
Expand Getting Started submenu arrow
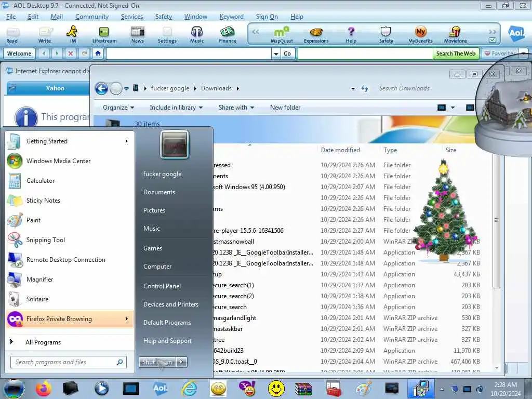pyautogui.click(x=127, y=141)
